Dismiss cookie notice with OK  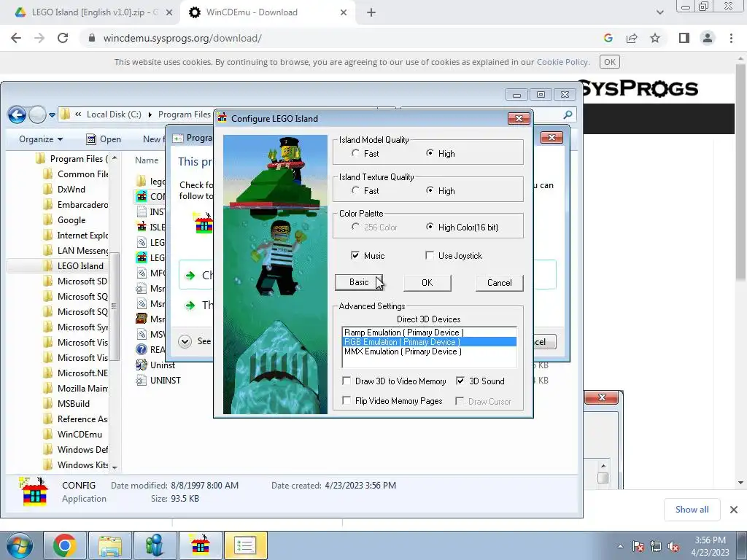click(609, 62)
